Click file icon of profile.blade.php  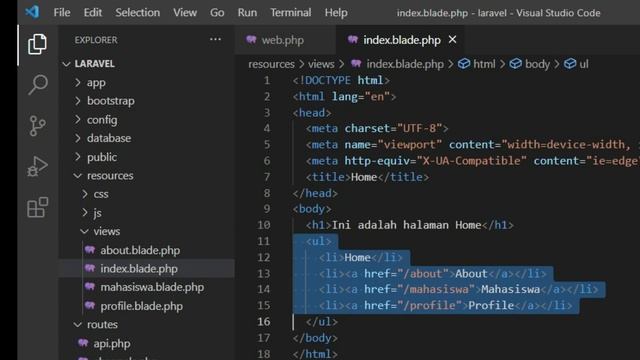(x=90, y=306)
